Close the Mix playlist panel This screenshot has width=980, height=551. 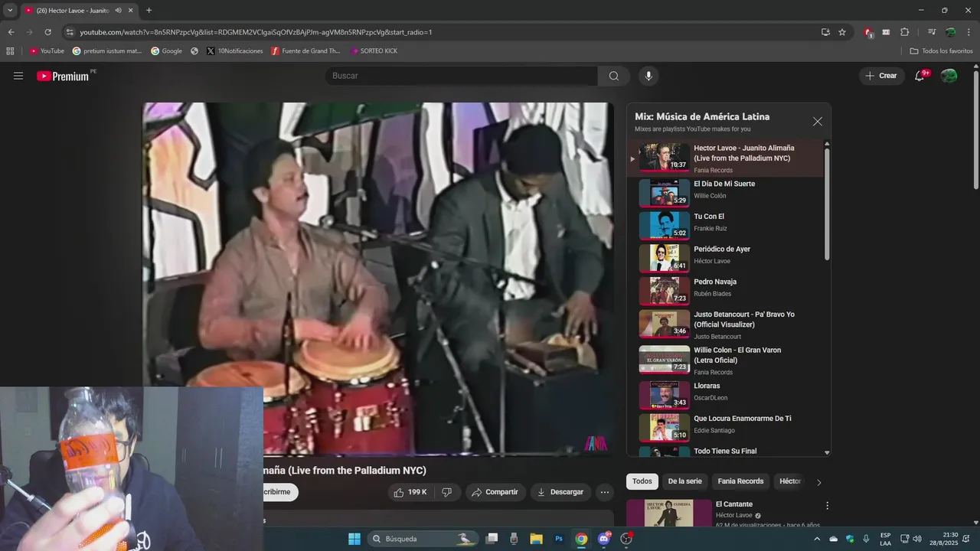coord(818,122)
